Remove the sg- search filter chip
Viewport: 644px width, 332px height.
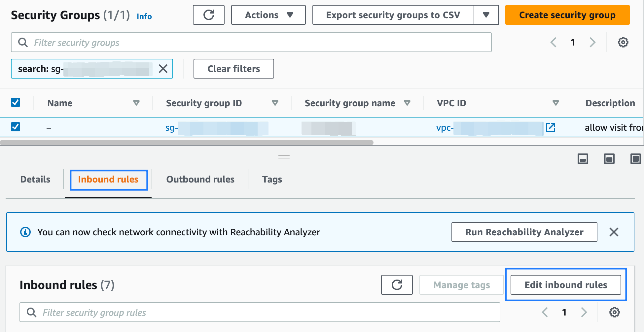(x=163, y=69)
